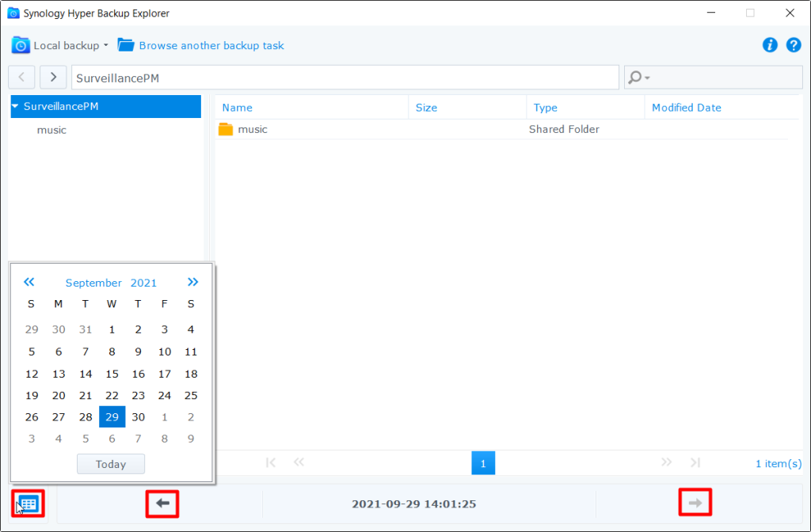Close the Hyper Backup Explorer window
The image size is (811, 532).
tap(790, 13)
